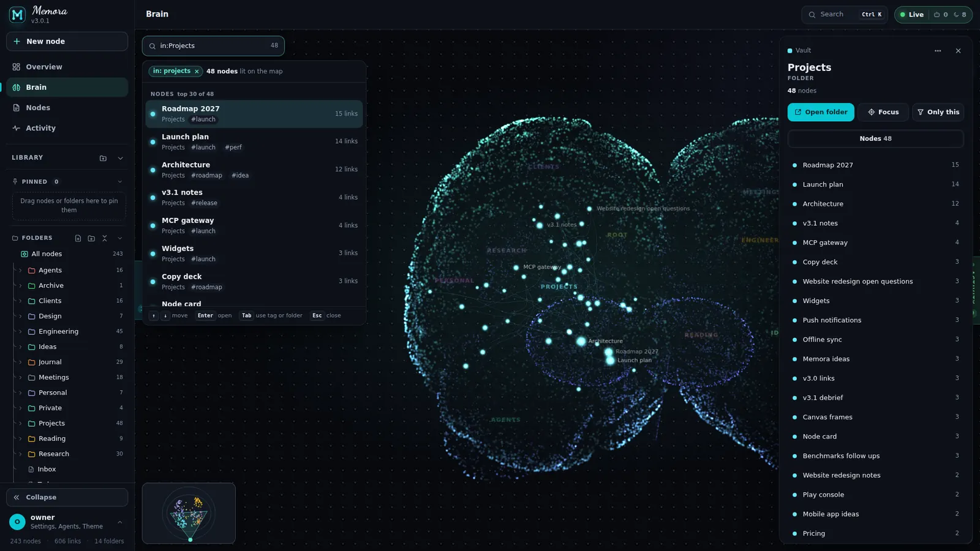Create a node with New node button
980x551 pixels.
67,41
